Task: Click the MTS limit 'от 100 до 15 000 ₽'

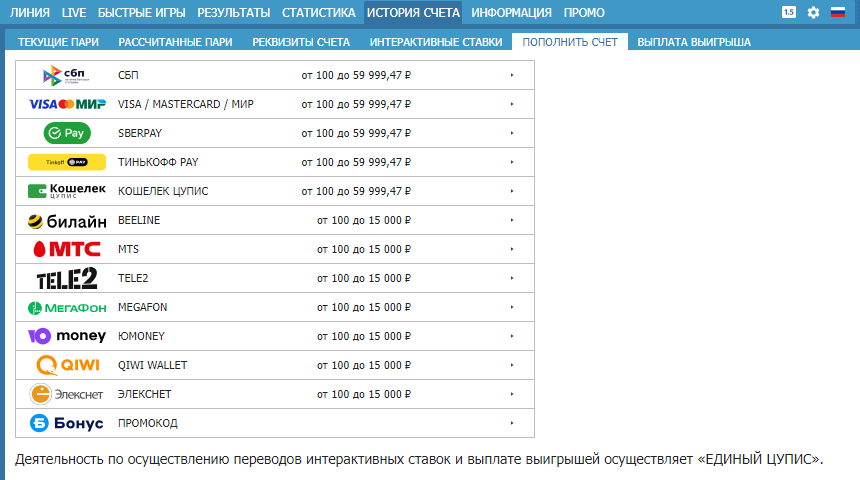Action: [364, 250]
